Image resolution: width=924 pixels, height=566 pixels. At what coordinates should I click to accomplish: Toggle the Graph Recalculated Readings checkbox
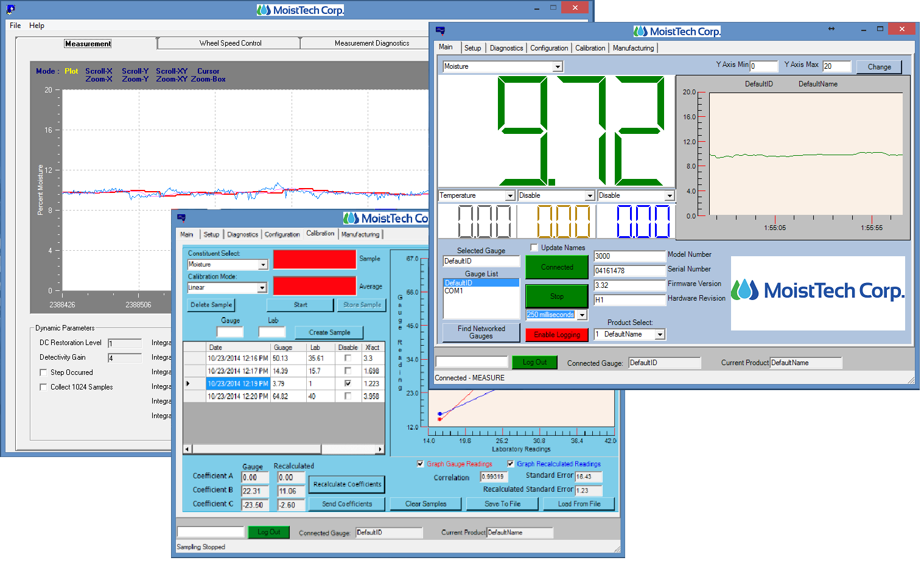[x=511, y=464]
